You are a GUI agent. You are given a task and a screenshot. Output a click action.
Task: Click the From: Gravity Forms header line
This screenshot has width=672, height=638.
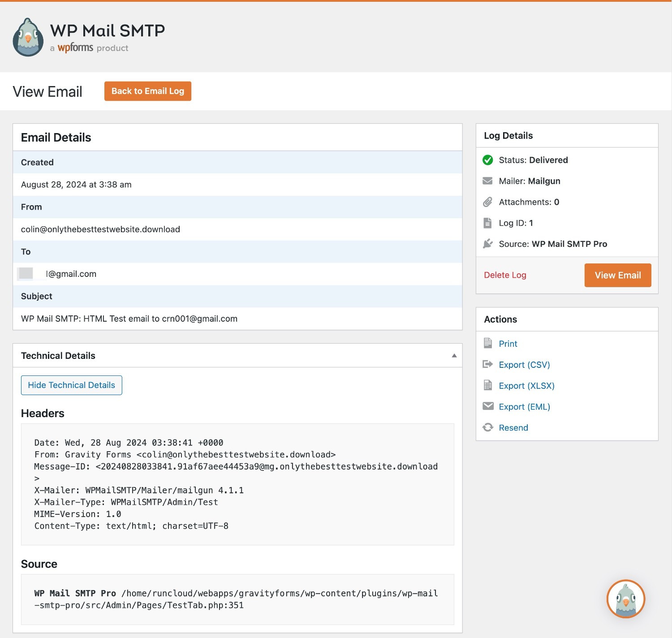[185, 455]
